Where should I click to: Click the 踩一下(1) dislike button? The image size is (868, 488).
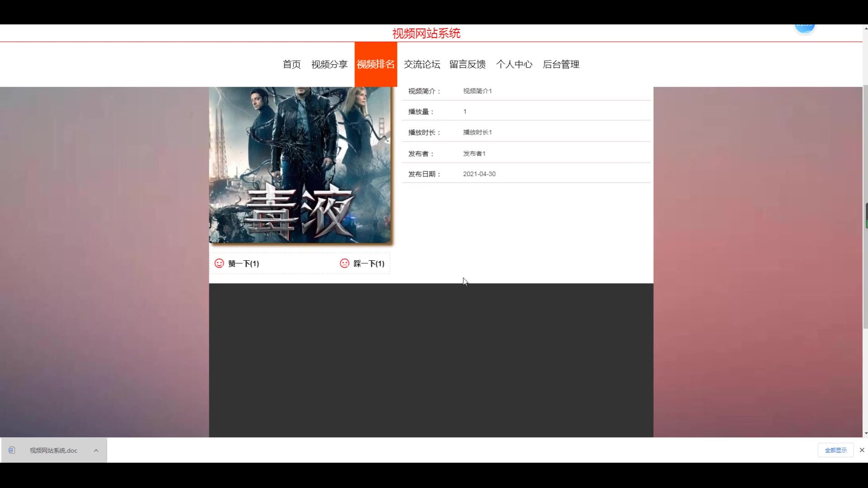tap(363, 263)
